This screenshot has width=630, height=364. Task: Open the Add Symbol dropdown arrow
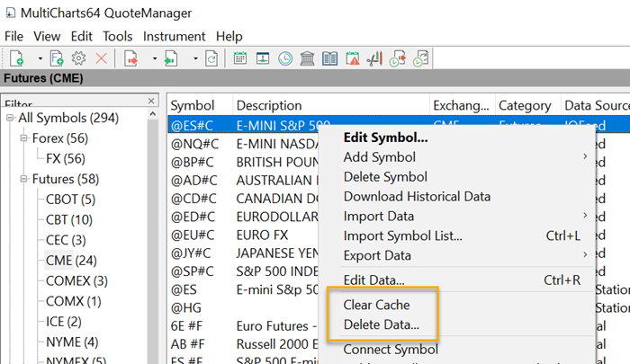pyautogui.click(x=40, y=58)
